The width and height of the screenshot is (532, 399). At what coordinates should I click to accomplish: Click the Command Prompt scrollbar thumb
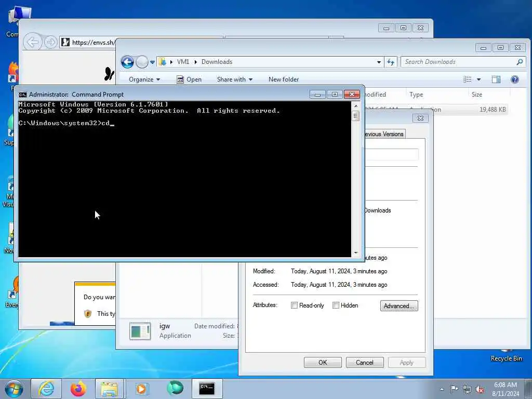tap(355, 116)
